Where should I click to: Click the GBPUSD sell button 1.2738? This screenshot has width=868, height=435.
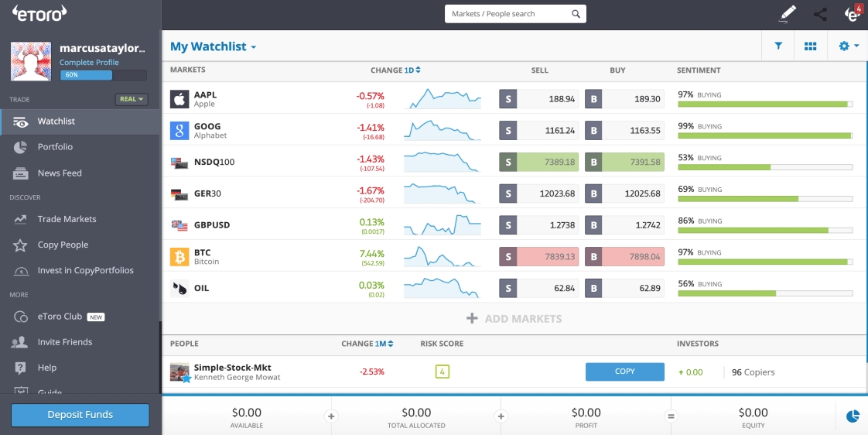[538, 225]
